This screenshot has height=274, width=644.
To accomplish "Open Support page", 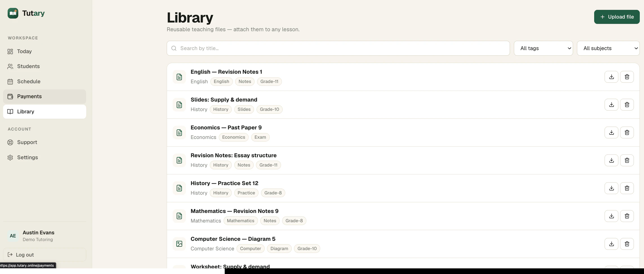I will (44, 142).
